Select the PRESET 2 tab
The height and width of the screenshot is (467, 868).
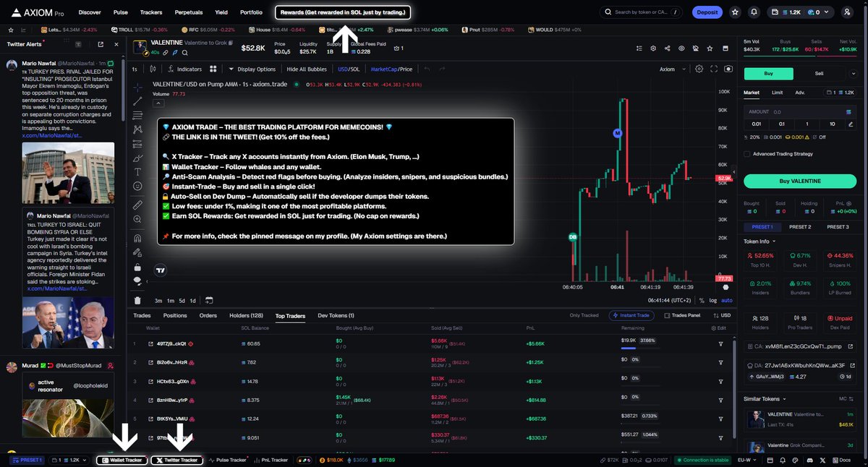800,227
